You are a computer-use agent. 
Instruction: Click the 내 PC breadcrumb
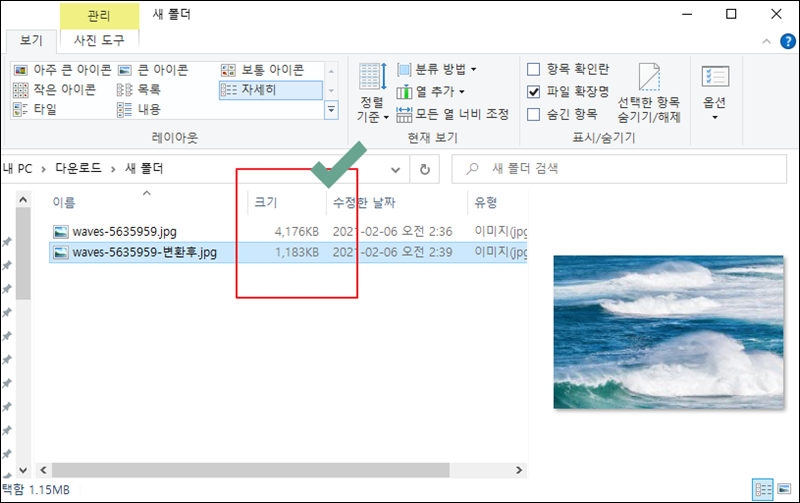click(x=17, y=169)
